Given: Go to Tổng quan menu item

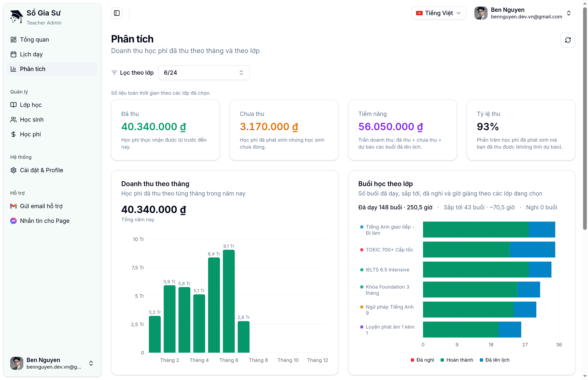Looking at the screenshot, I should coord(52,39).
